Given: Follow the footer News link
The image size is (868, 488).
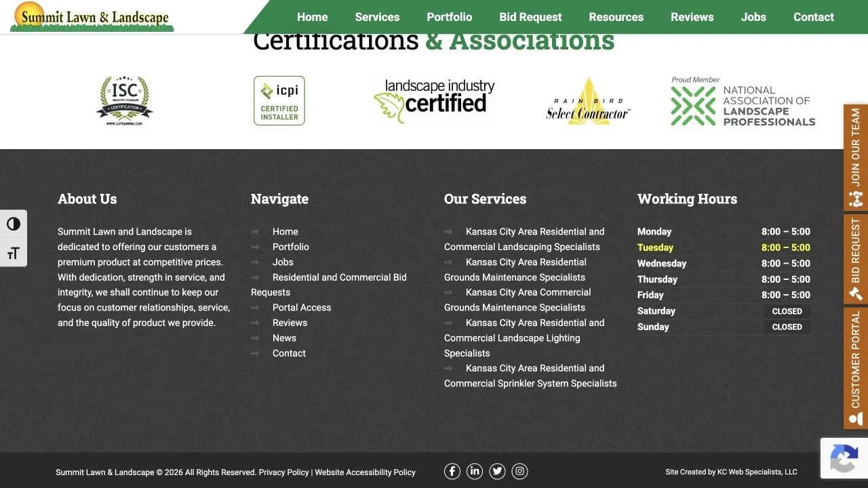Looking at the screenshot, I should tap(284, 338).
